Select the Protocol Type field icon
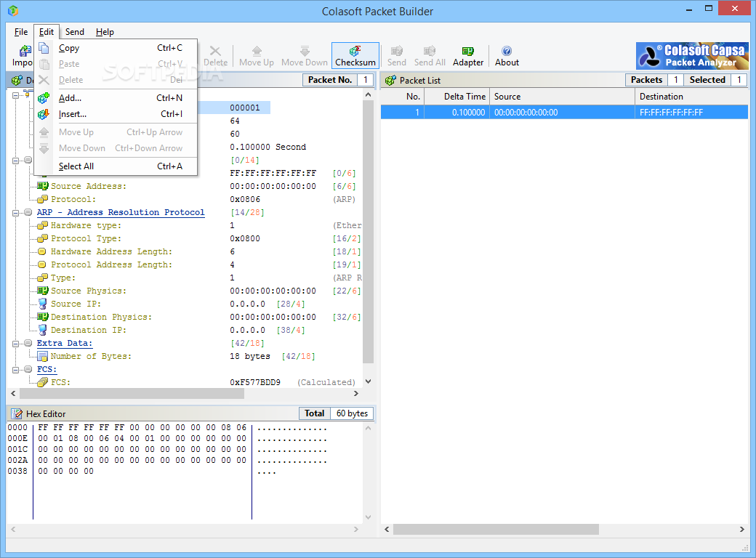The height and width of the screenshot is (558, 756). point(42,238)
